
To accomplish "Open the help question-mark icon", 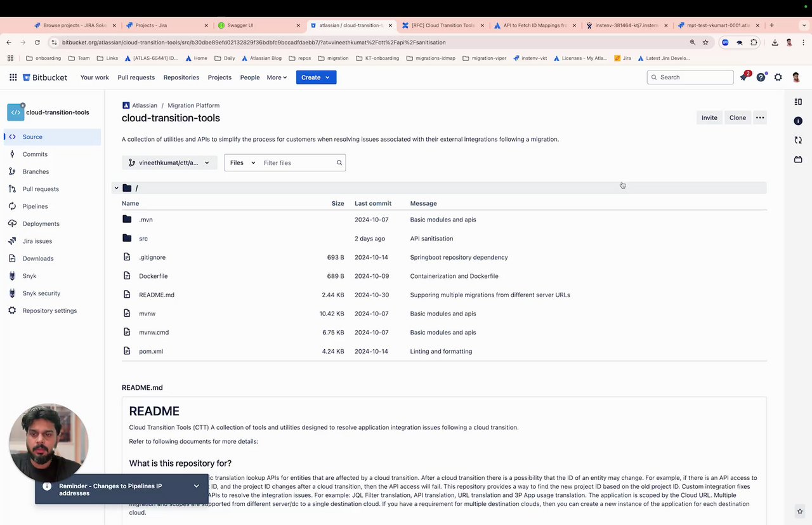I will 761,77.
